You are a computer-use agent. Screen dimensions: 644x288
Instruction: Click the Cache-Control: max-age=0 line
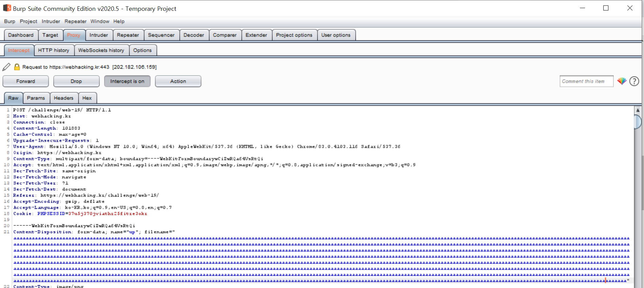pos(50,134)
